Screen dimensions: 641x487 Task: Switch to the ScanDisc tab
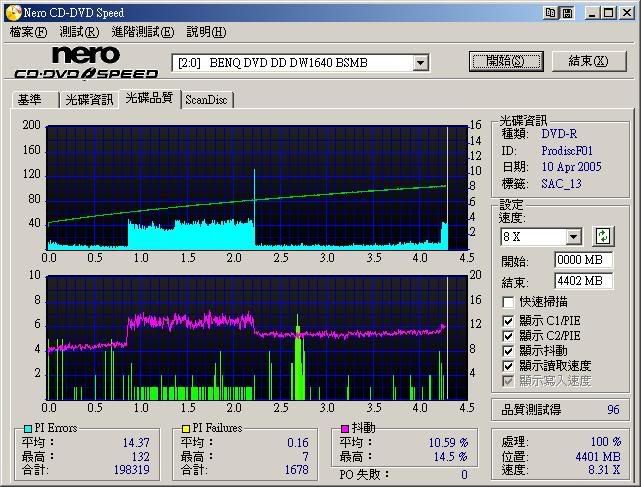point(206,100)
